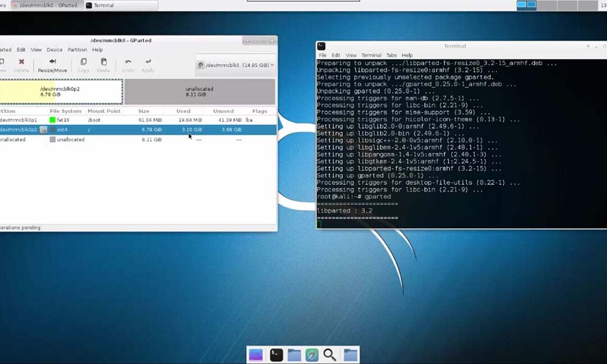Launch the terminal from the dock

pos(276,354)
